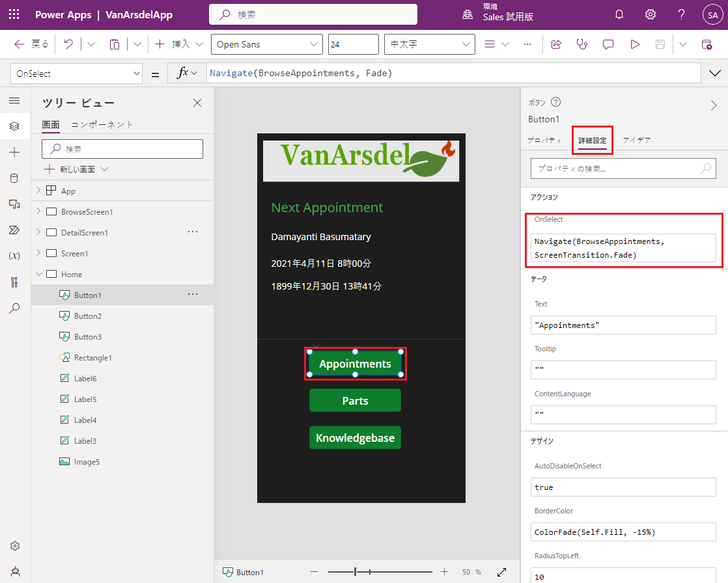This screenshot has width=728, height=583.
Task: Click the tree view search box
Action: [122, 149]
